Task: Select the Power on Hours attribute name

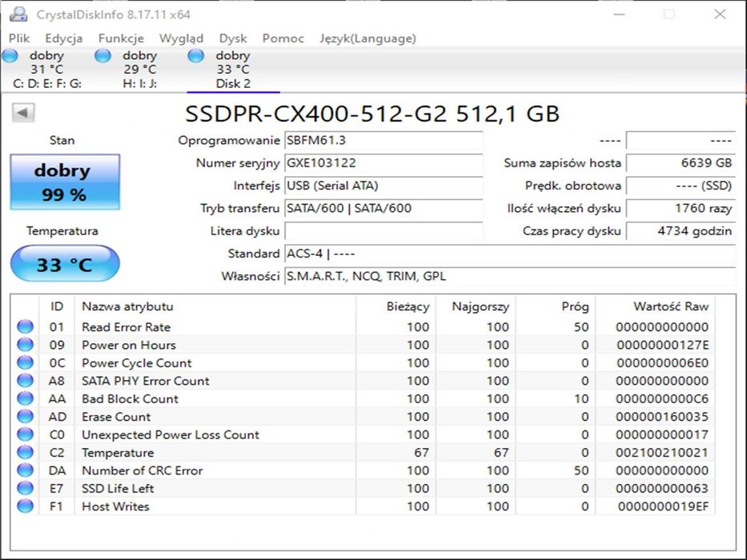Action: point(129,345)
